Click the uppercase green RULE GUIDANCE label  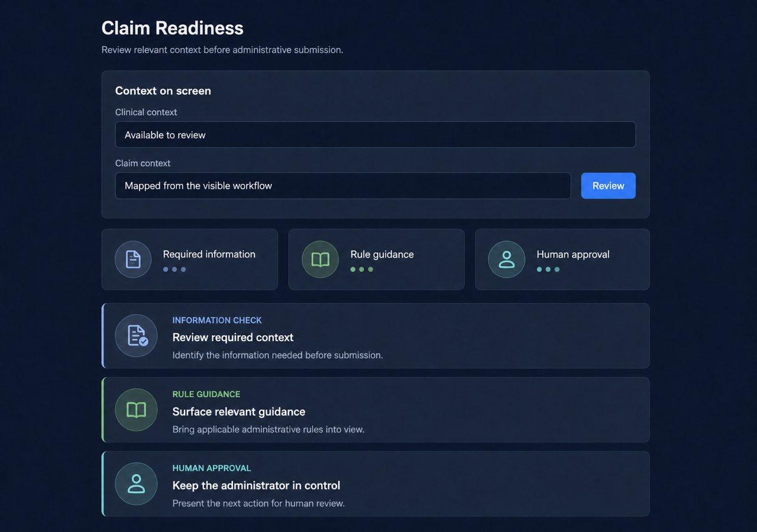coord(206,394)
